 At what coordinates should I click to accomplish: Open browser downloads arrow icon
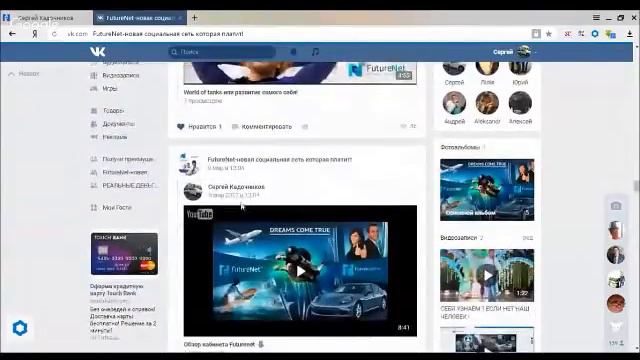629,34
